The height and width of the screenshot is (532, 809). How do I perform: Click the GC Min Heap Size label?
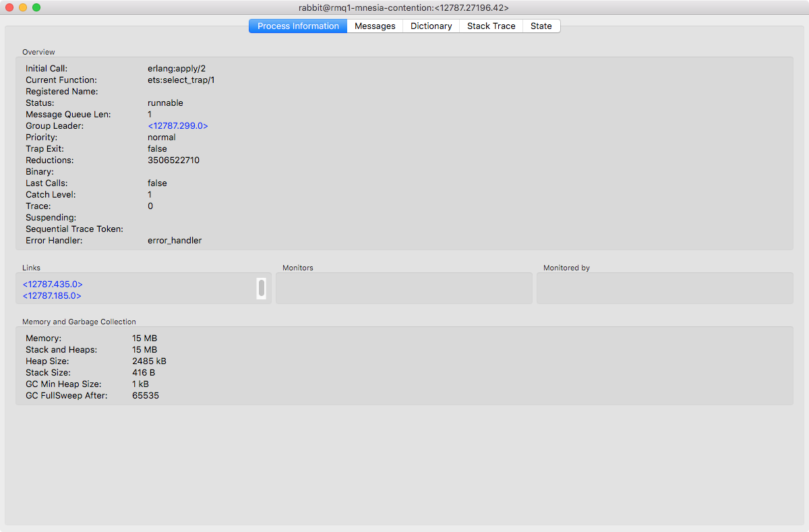tap(64, 384)
